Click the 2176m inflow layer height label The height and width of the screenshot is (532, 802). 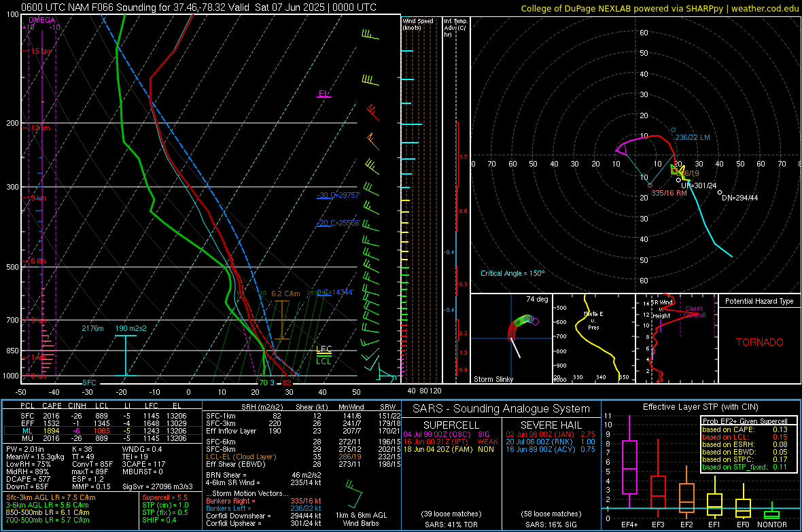pyautogui.click(x=92, y=328)
